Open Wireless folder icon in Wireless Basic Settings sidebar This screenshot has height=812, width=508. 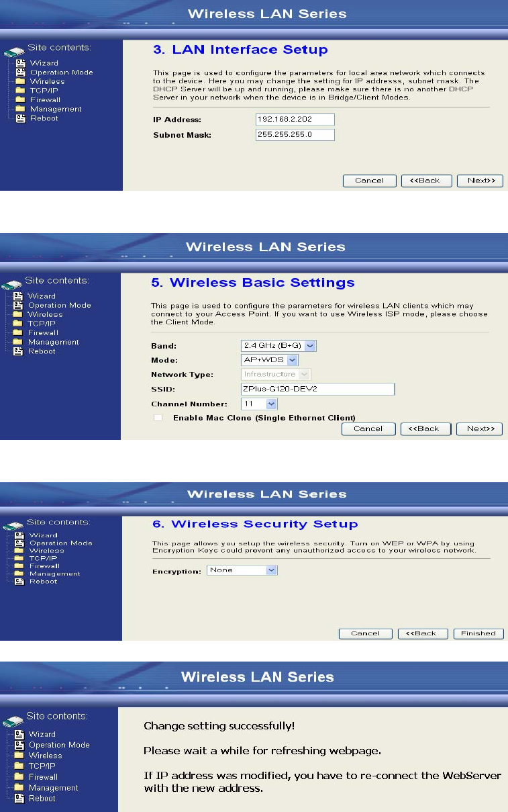click(x=18, y=314)
